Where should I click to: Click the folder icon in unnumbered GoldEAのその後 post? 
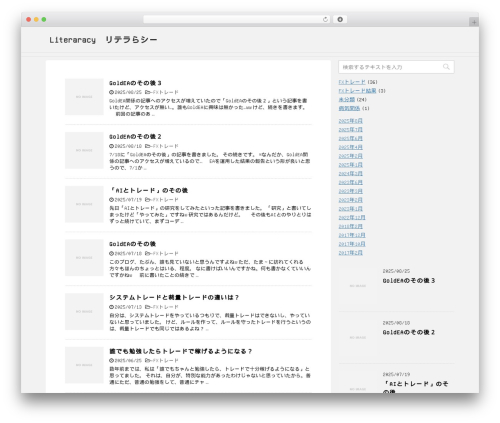(147, 253)
